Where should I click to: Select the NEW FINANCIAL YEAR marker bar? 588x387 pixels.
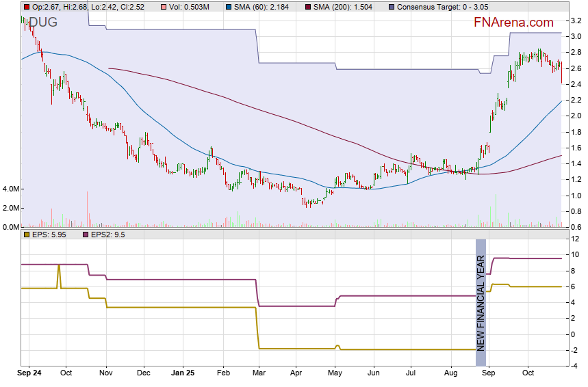(x=481, y=302)
